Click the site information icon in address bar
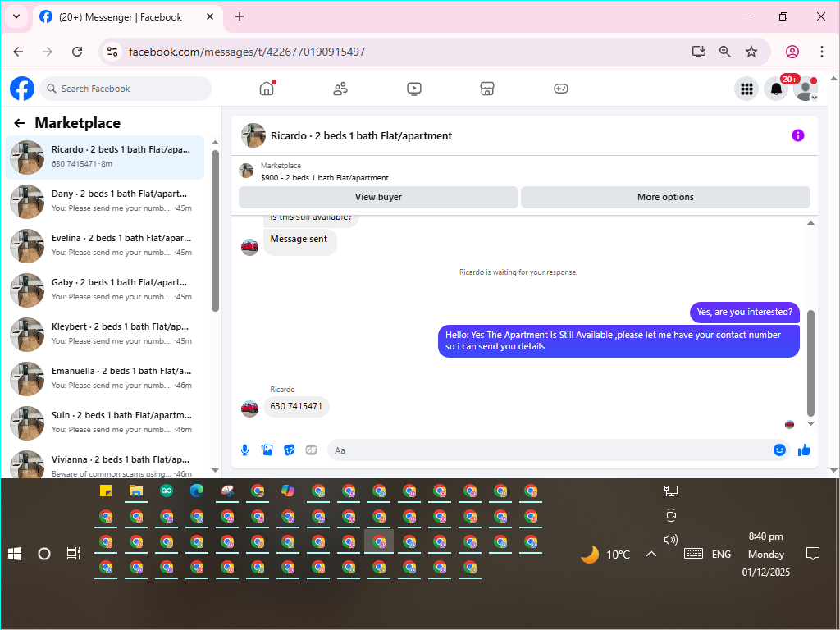Image resolution: width=840 pixels, height=630 pixels. [x=112, y=52]
